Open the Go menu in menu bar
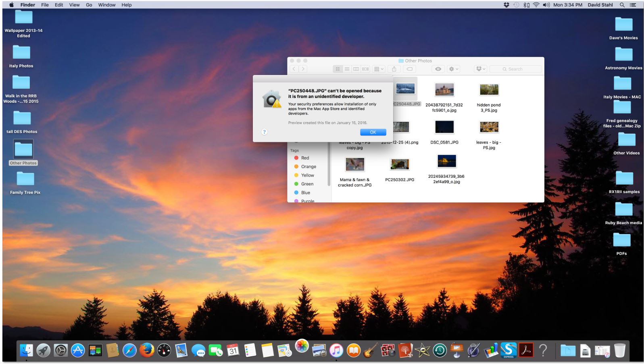The height and width of the screenshot is (364, 644). tap(89, 5)
